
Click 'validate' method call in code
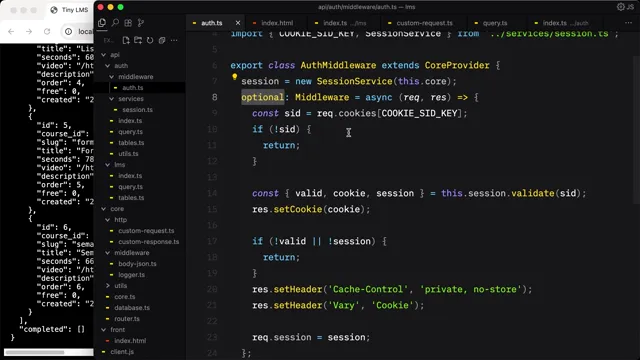point(533,193)
